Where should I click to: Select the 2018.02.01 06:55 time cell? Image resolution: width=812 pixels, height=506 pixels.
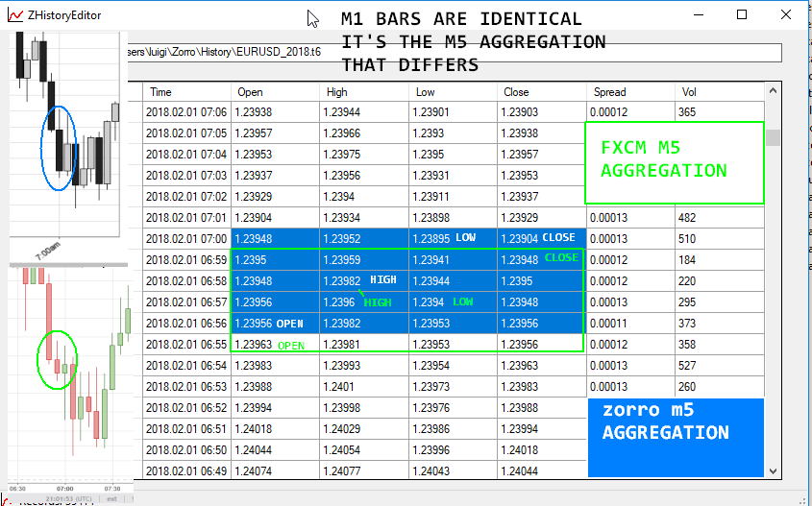coord(186,345)
